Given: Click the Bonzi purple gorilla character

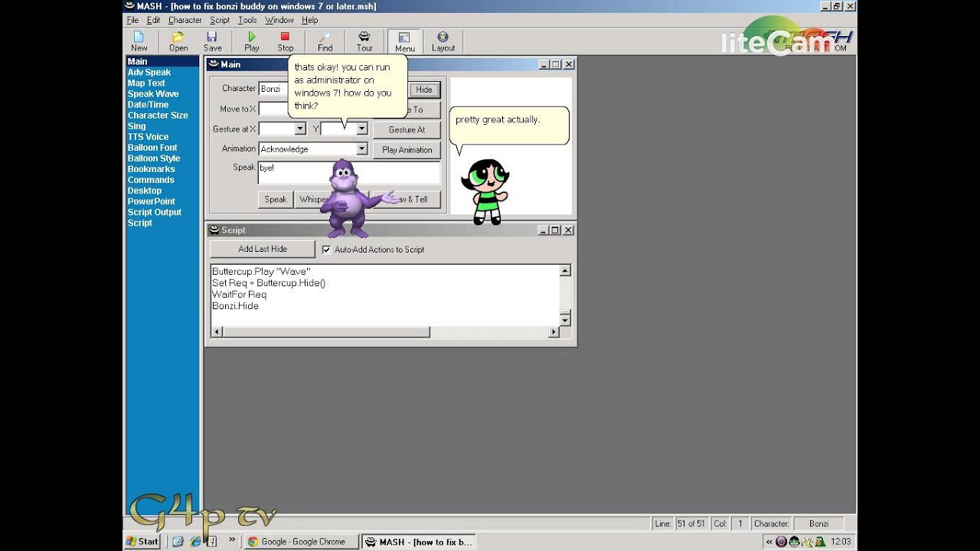Looking at the screenshot, I should (x=351, y=197).
